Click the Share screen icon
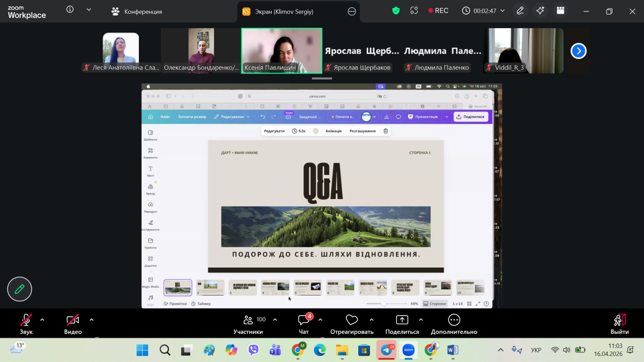Viewport: 644px width, 362px height. [402, 324]
